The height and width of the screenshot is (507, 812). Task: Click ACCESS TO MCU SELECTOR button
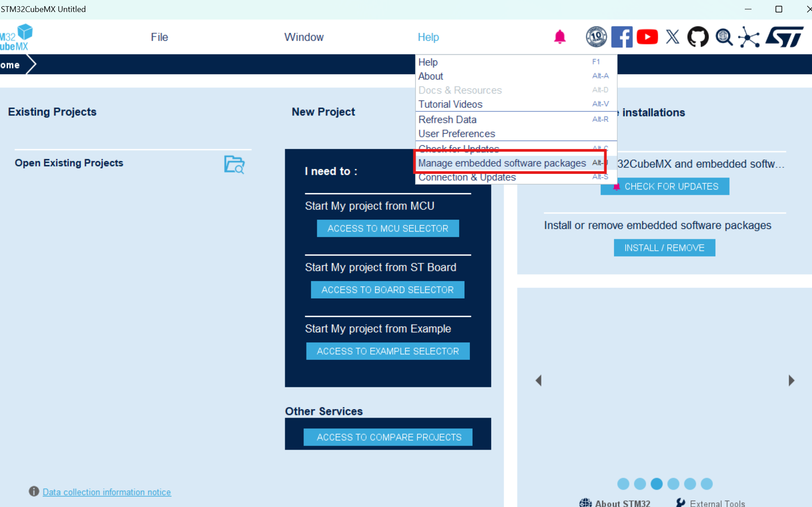(388, 229)
